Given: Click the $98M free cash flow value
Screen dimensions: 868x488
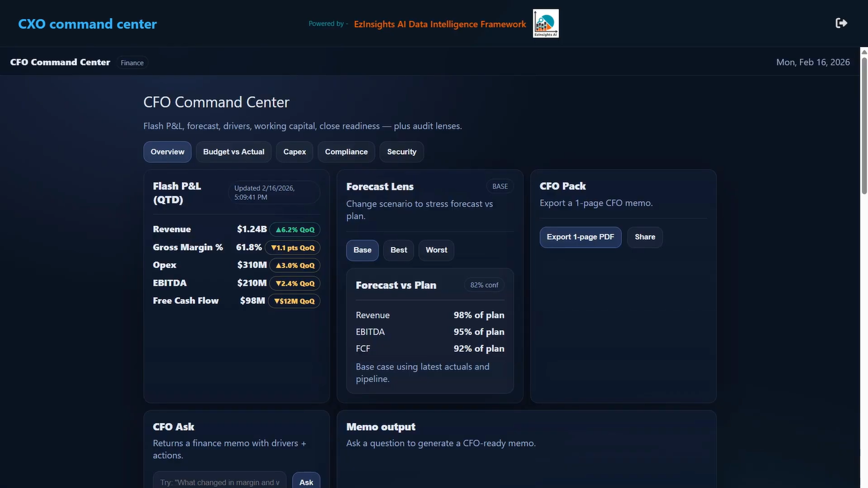Looking at the screenshot, I should coord(252,300).
